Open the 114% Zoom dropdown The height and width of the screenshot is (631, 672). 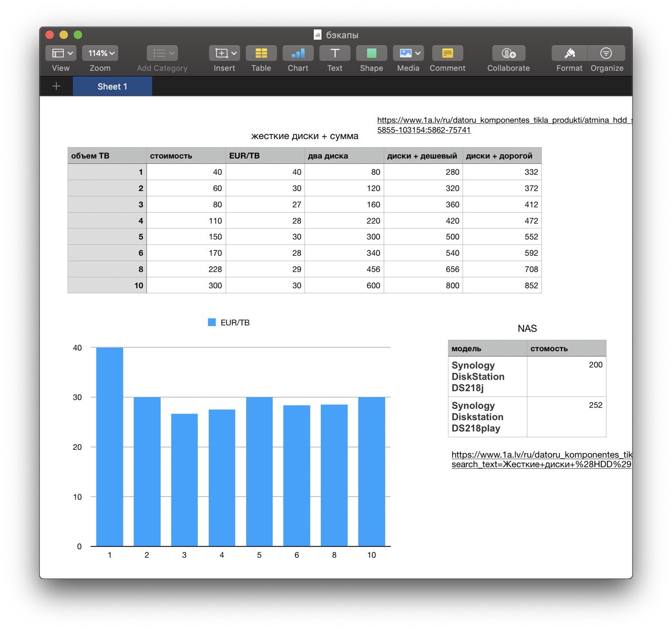point(100,53)
